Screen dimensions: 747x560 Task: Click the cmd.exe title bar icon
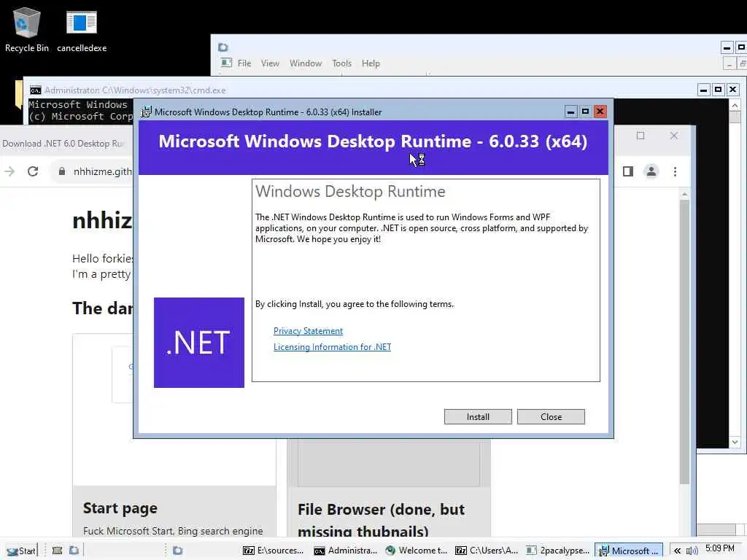35,90
